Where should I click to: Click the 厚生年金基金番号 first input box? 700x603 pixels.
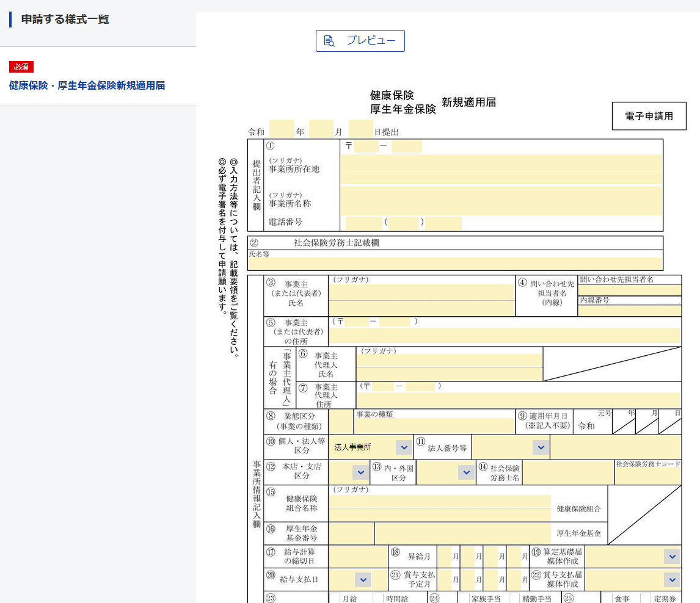tap(351, 533)
